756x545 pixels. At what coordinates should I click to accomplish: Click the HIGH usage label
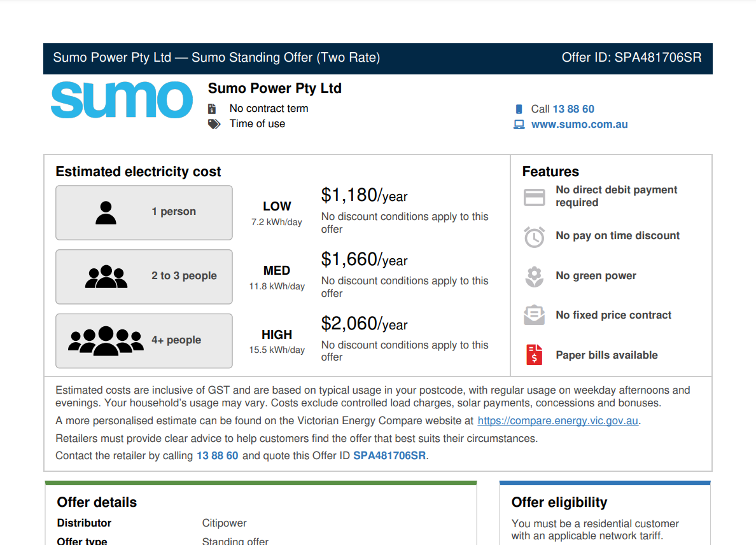pos(277,335)
